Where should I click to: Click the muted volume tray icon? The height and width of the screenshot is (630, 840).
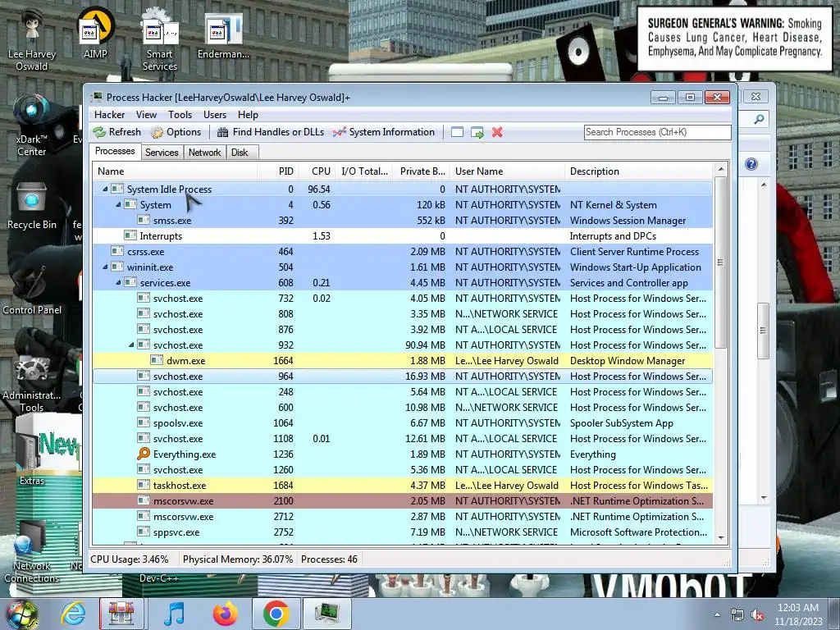[757, 615]
